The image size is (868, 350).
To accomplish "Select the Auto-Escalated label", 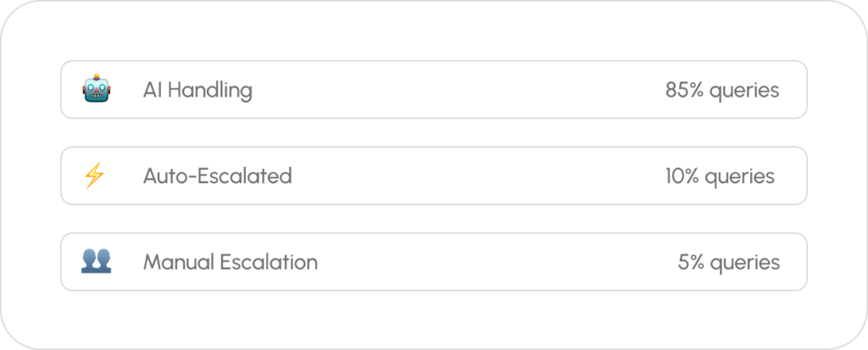I will 217,175.
